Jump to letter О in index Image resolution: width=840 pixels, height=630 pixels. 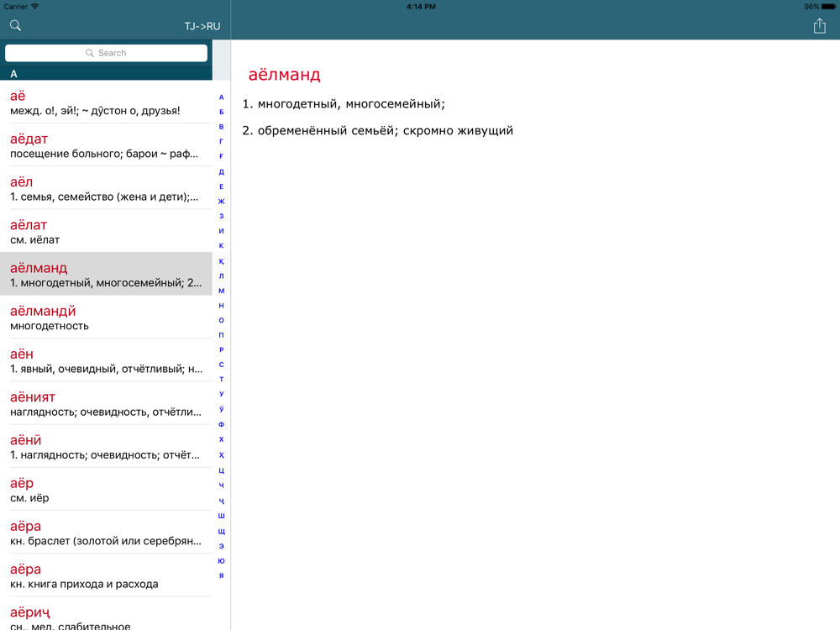click(221, 320)
